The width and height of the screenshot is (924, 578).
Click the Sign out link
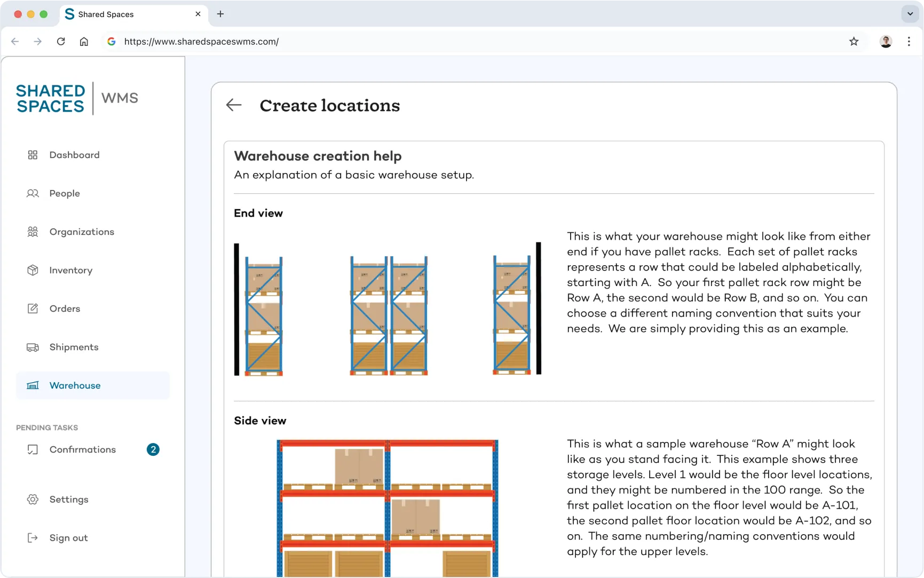click(93, 538)
